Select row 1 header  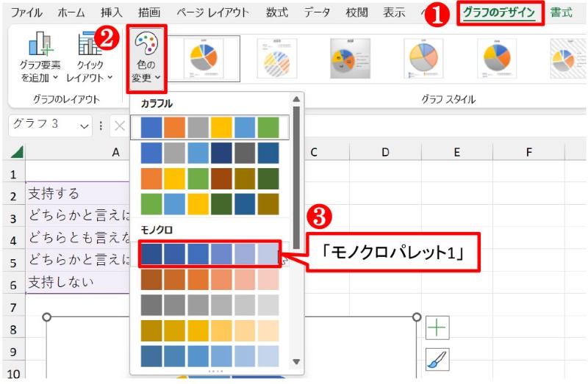(13, 174)
